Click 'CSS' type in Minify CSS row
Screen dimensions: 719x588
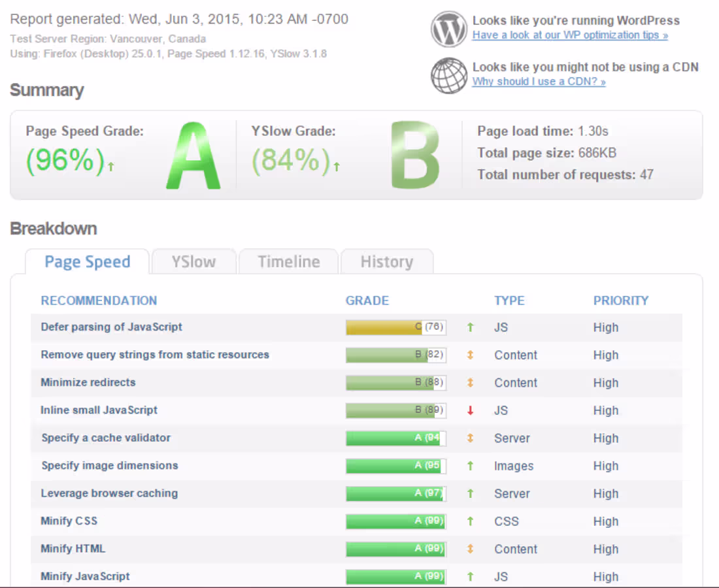506,521
